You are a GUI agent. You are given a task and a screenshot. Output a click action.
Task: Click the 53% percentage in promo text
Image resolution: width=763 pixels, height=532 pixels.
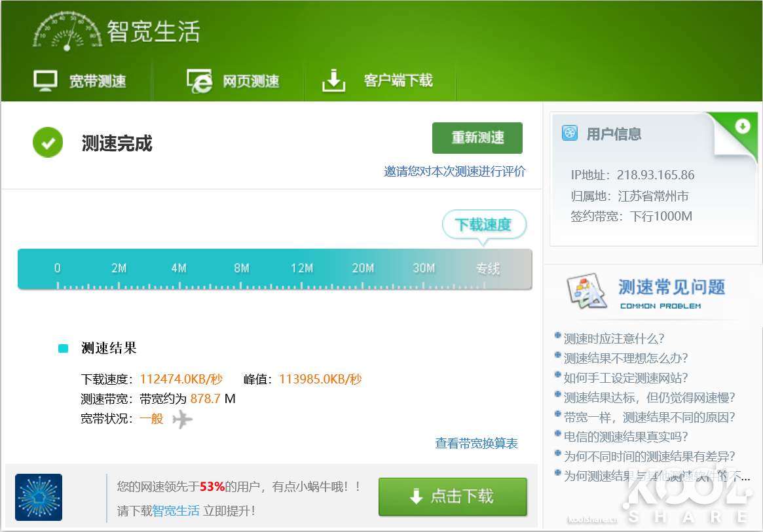(212, 486)
